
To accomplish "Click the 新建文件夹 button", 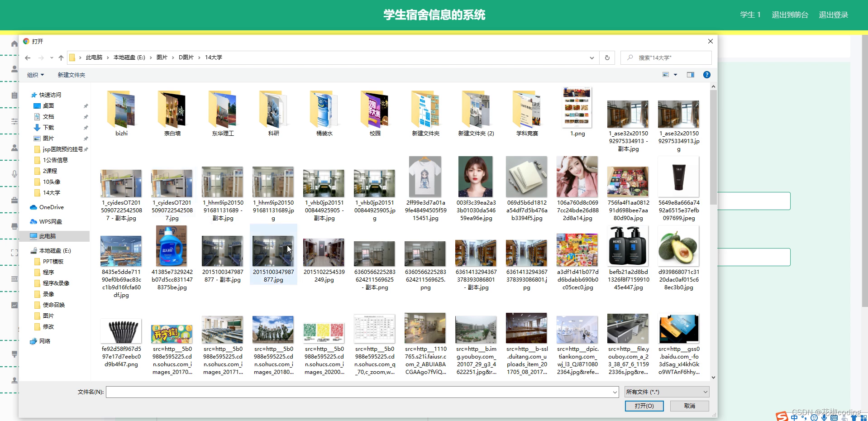I will coord(71,75).
